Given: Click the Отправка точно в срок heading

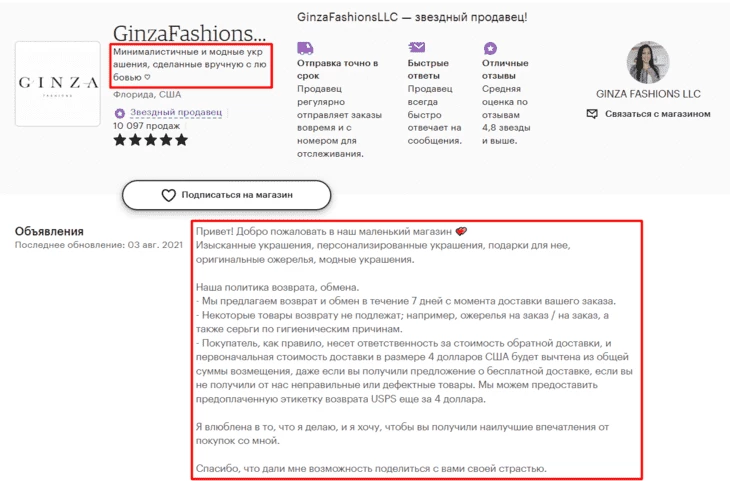Looking at the screenshot, I should click(338, 69).
